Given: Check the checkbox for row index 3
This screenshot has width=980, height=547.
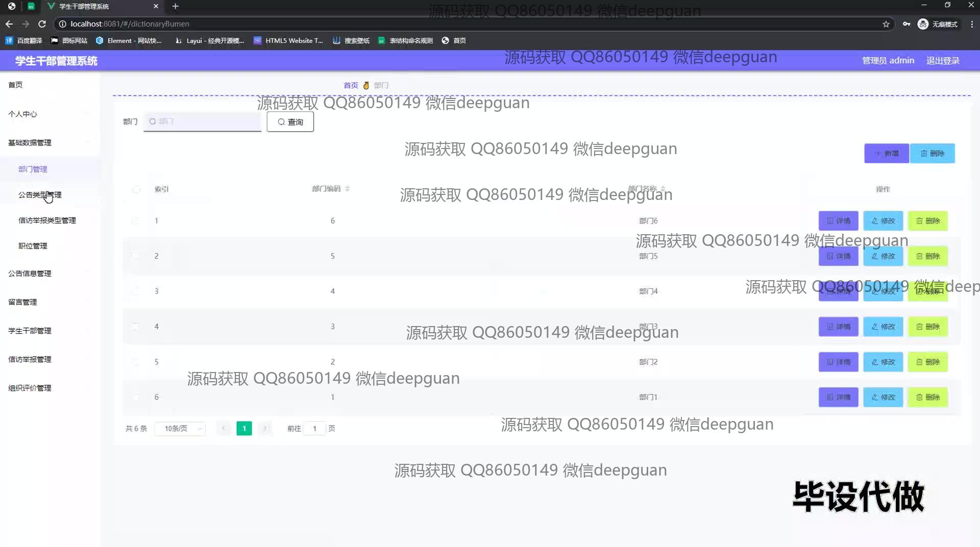Looking at the screenshot, I should (135, 291).
